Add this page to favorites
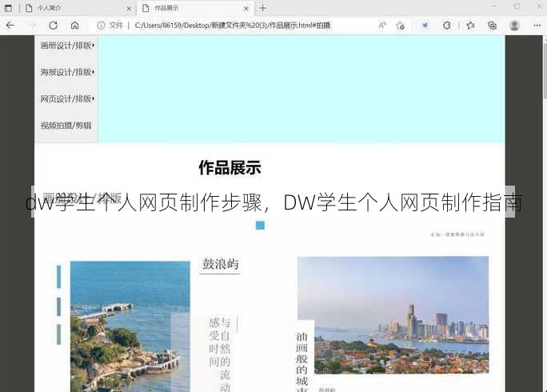Image resolution: width=547 pixels, height=392 pixels. tap(400, 25)
